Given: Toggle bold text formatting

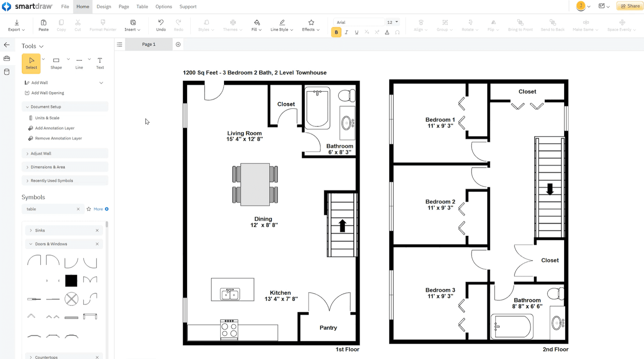Looking at the screenshot, I should pyautogui.click(x=335, y=32).
